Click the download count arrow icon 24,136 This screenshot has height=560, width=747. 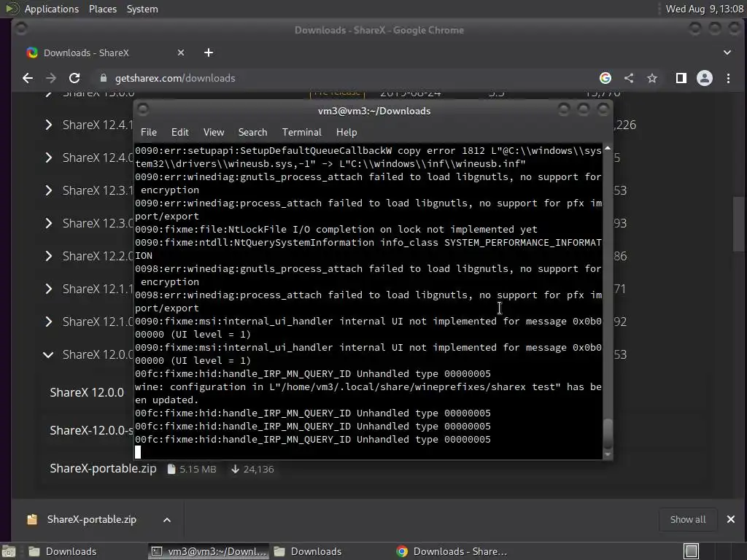235,469
